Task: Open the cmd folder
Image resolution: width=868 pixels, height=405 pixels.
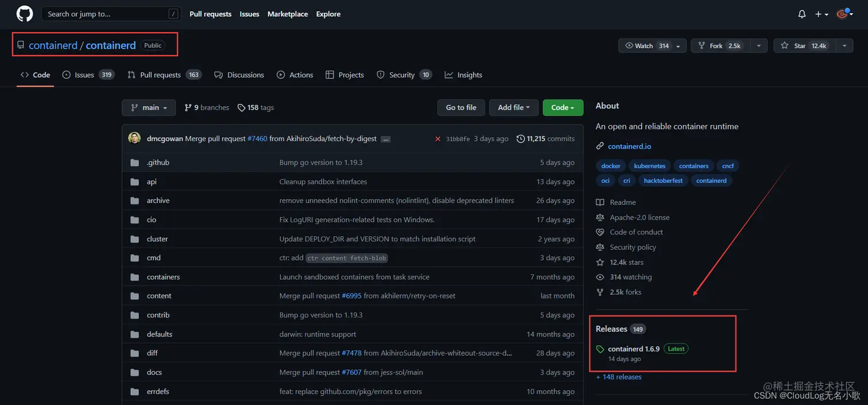Action: (x=154, y=258)
